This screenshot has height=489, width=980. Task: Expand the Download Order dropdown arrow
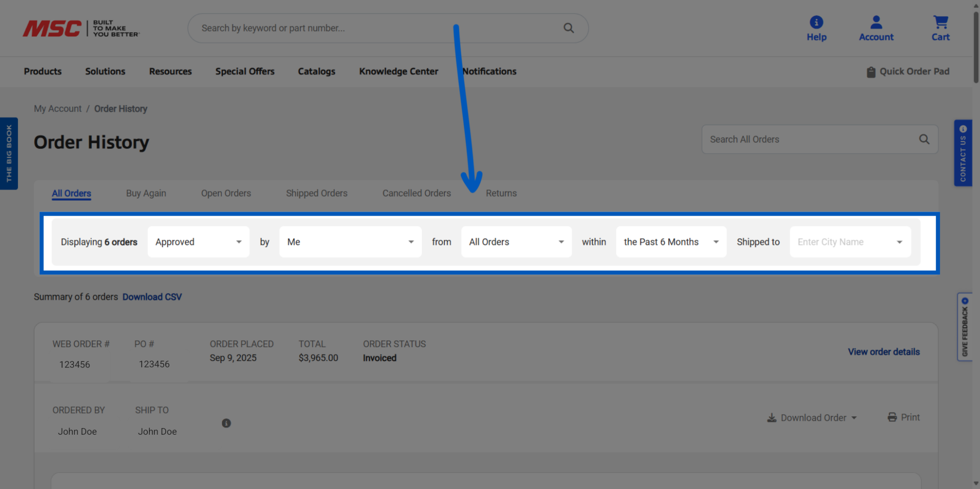point(854,418)
